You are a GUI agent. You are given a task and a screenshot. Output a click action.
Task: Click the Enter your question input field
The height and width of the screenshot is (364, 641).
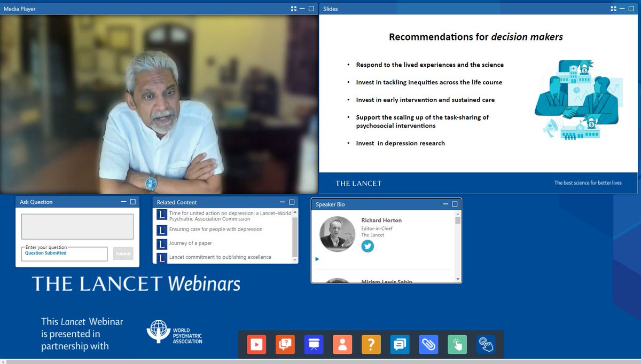64,254
